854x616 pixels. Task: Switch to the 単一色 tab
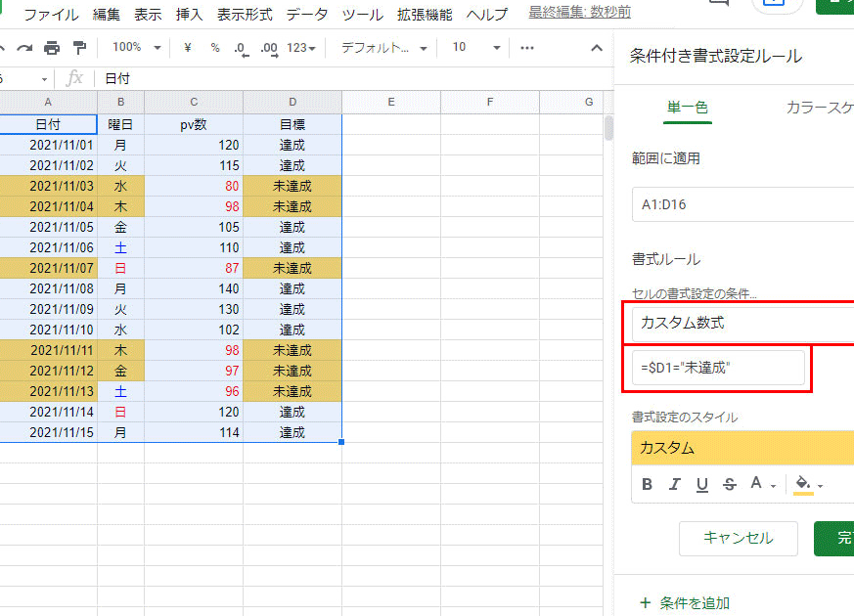[688, 108]
